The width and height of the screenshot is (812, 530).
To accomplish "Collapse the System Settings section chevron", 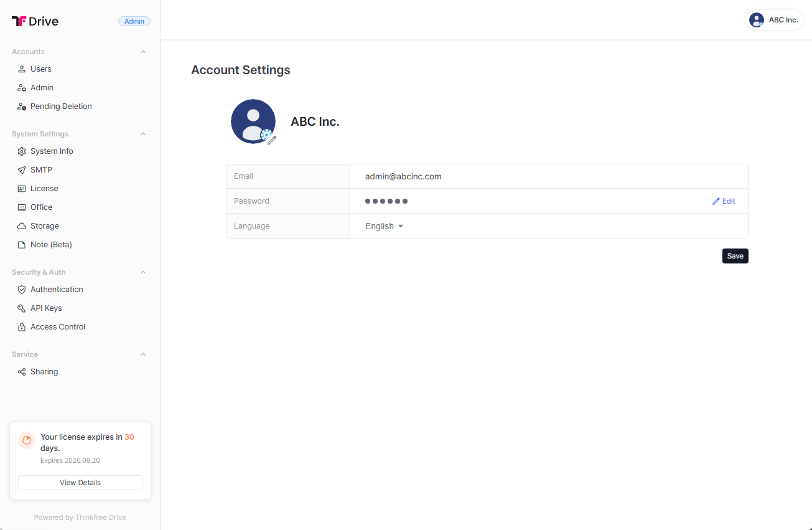I will [x=143, y=134].
